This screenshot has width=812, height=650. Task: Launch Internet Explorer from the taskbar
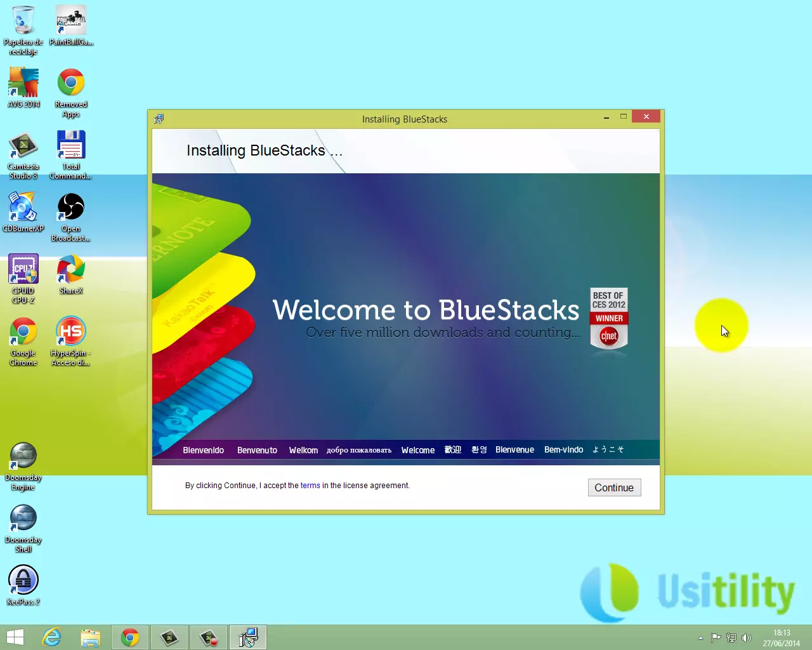click(x=51, y=637)
